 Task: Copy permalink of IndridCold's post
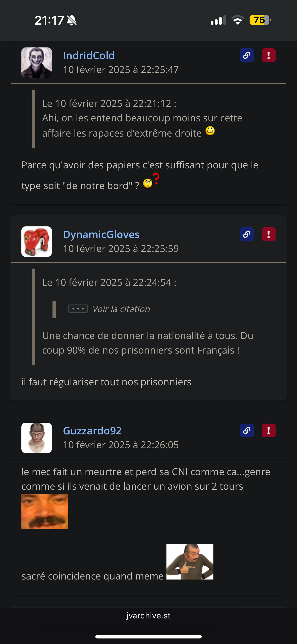[247, 55]
